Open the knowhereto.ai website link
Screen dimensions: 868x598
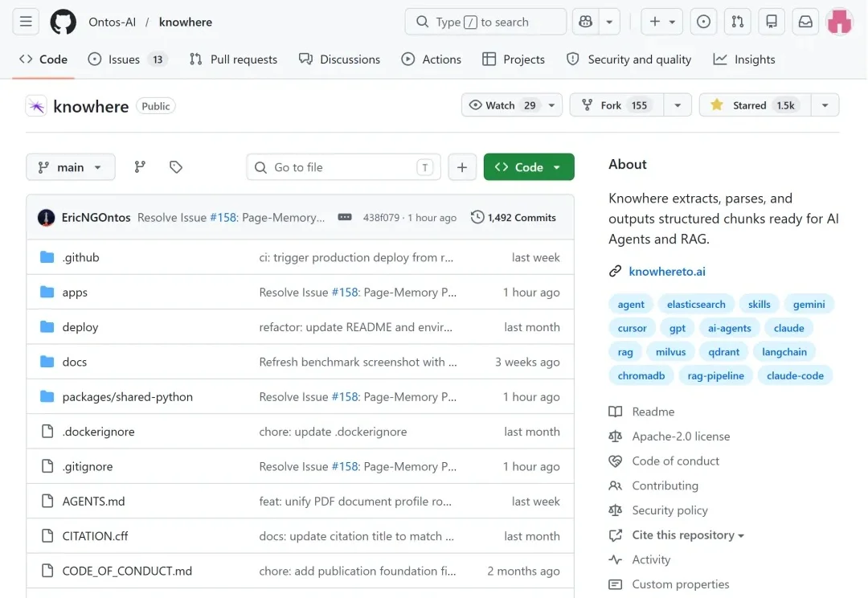(666, 272)
